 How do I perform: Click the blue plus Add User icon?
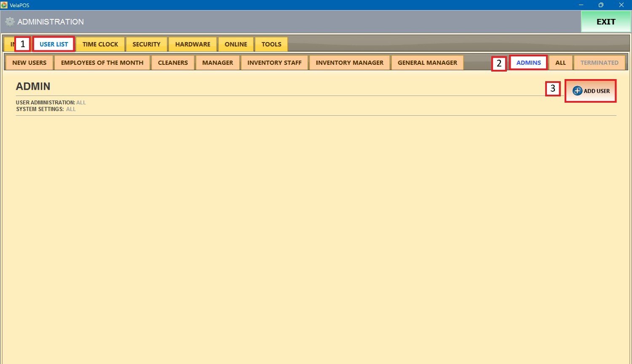point(577,91)
